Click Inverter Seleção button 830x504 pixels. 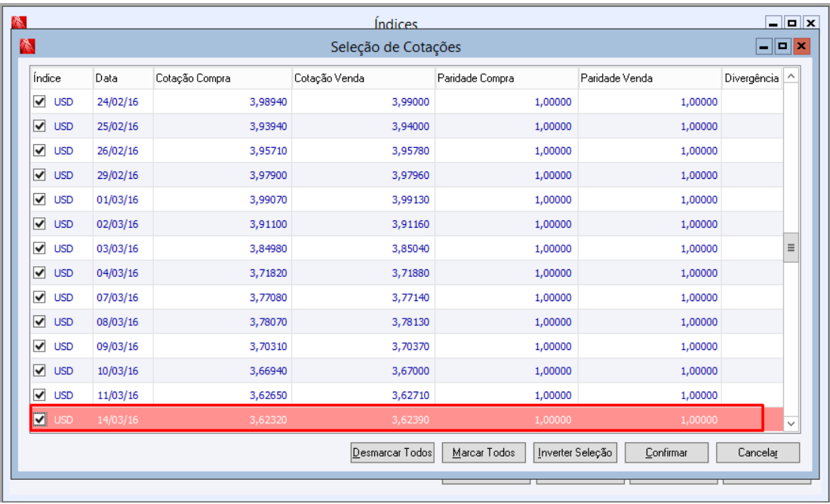click(x=575, y=453)
